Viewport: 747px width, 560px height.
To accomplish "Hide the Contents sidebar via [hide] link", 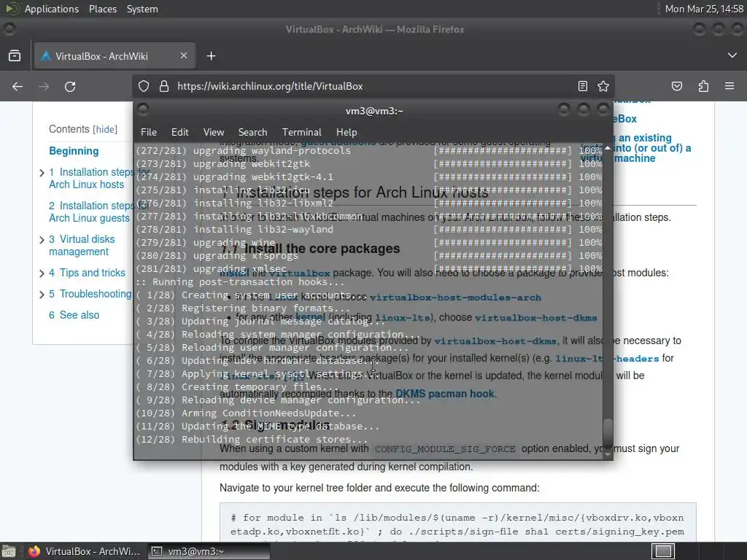I will (x=105, y=129).
